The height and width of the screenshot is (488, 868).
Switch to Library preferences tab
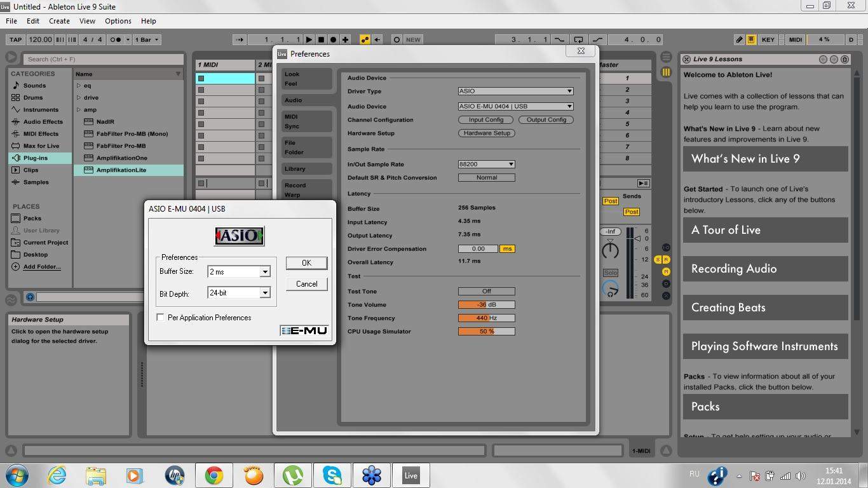[x=306, y=169]
